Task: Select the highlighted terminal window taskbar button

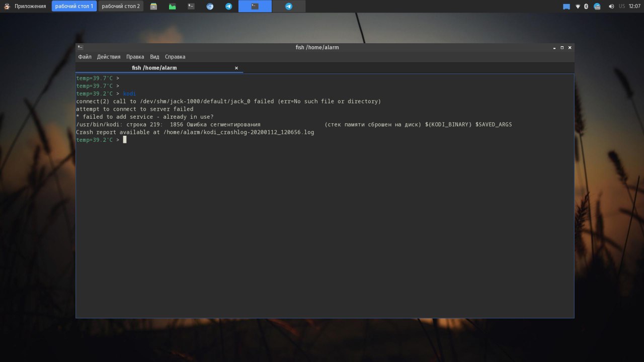Action: coord(255,6)
